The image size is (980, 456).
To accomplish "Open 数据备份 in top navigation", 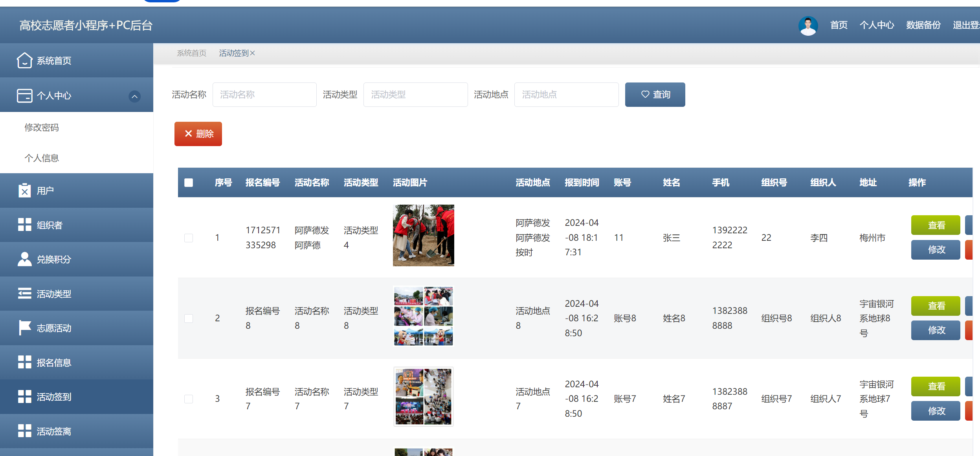I will tap(923, 25).
